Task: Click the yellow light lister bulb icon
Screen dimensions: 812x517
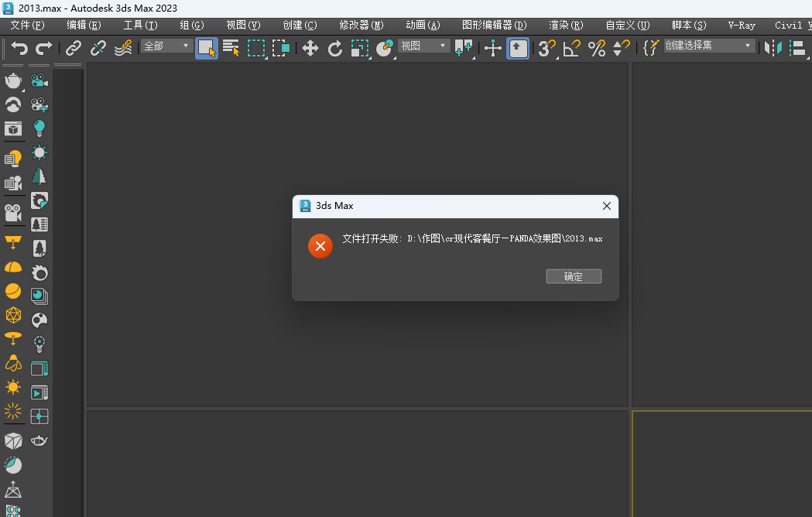Action: [x=13, y=159]
